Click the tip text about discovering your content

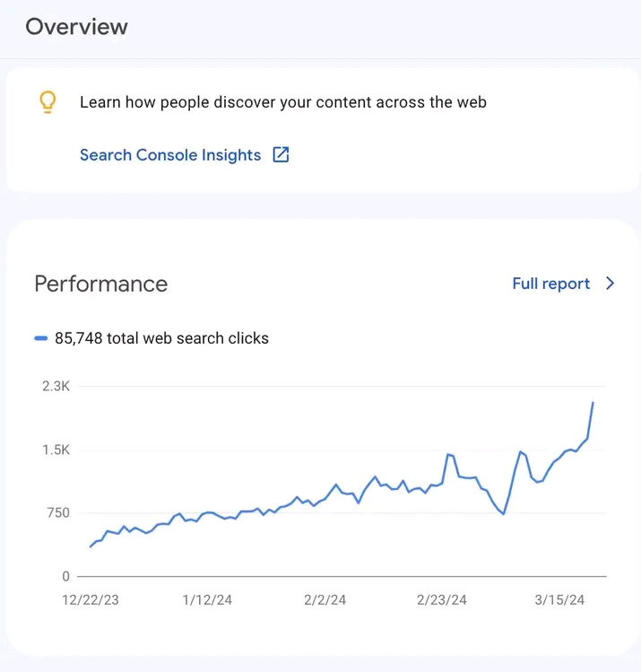(282, 102)
